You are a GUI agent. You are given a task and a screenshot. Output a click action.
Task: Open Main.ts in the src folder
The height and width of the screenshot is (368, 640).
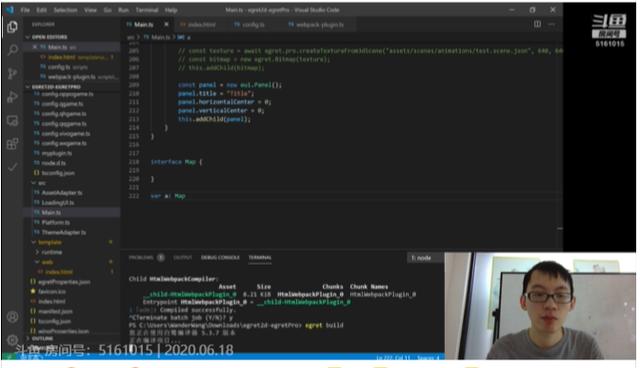[51, 213]
